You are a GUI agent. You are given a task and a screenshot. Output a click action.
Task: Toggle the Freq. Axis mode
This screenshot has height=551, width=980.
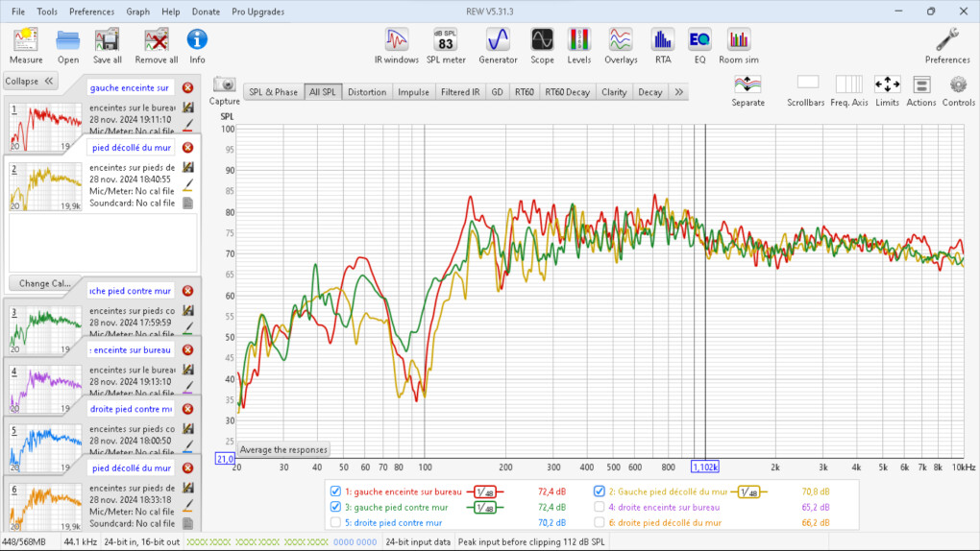point(848,90)
